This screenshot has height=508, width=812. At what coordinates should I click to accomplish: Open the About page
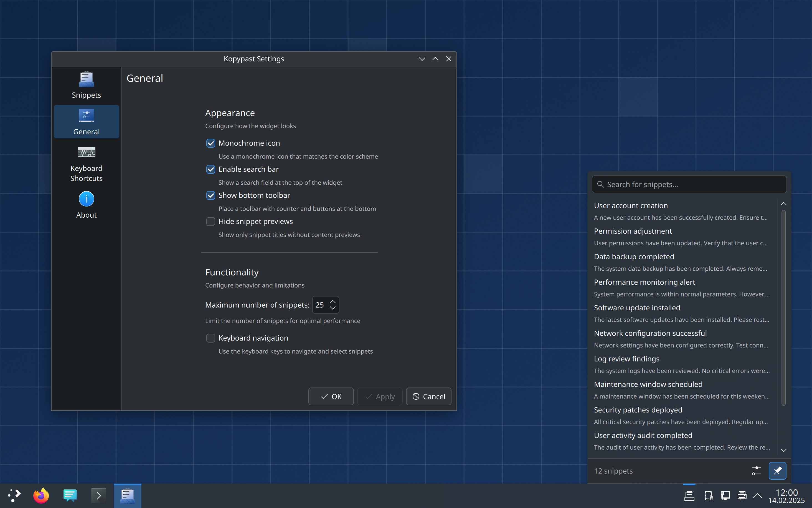86,205
